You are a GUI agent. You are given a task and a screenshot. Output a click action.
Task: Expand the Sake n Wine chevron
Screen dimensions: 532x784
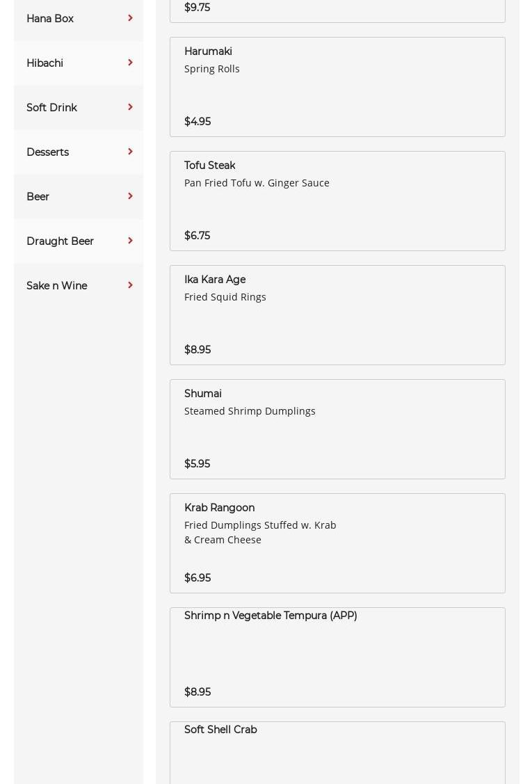pos(130,285)
